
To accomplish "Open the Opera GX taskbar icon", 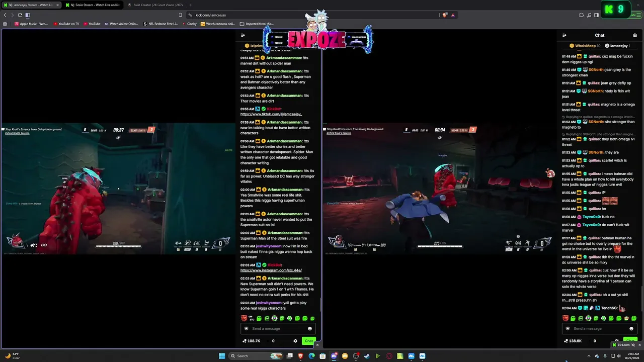I will point(389,356).
